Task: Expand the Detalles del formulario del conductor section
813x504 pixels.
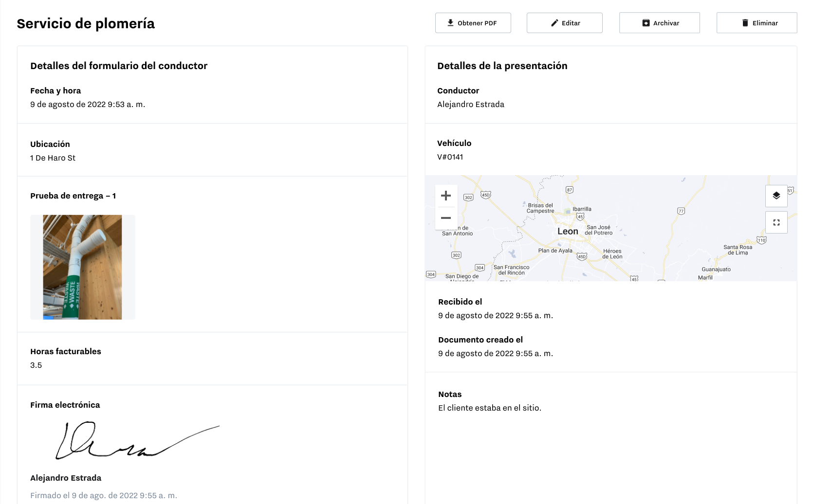Action: (x=119, y=66)
